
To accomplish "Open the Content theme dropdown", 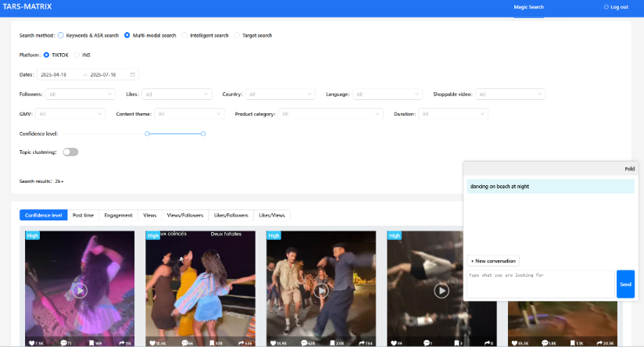I will pos(189,114).
